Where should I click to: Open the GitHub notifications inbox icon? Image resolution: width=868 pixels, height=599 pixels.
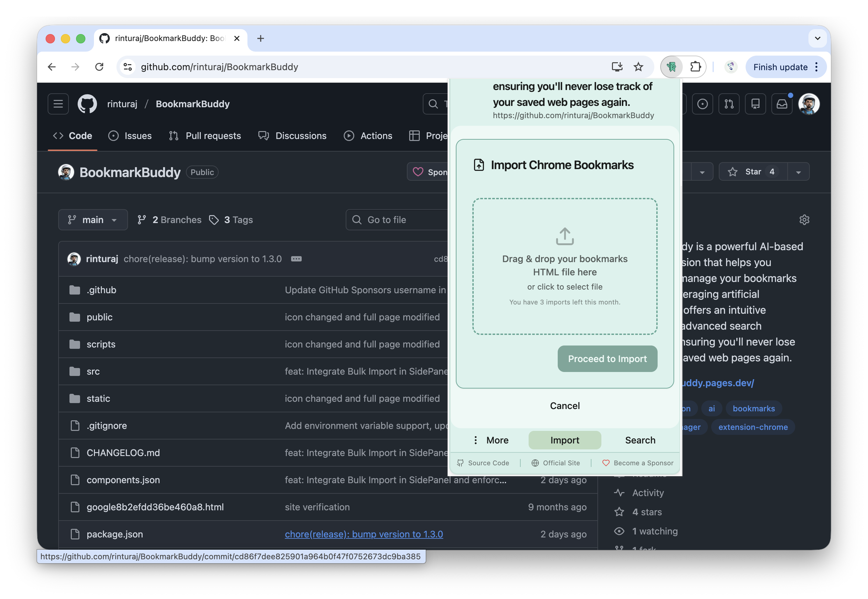[782, 104]
